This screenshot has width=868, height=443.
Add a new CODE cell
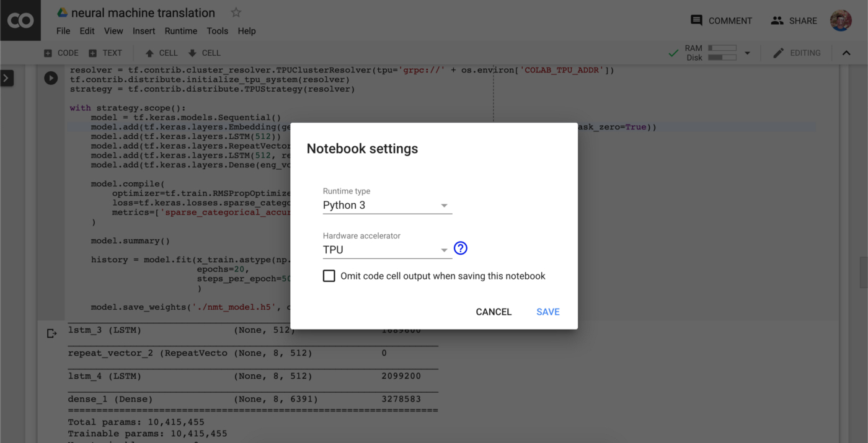[x=61, y=53]
